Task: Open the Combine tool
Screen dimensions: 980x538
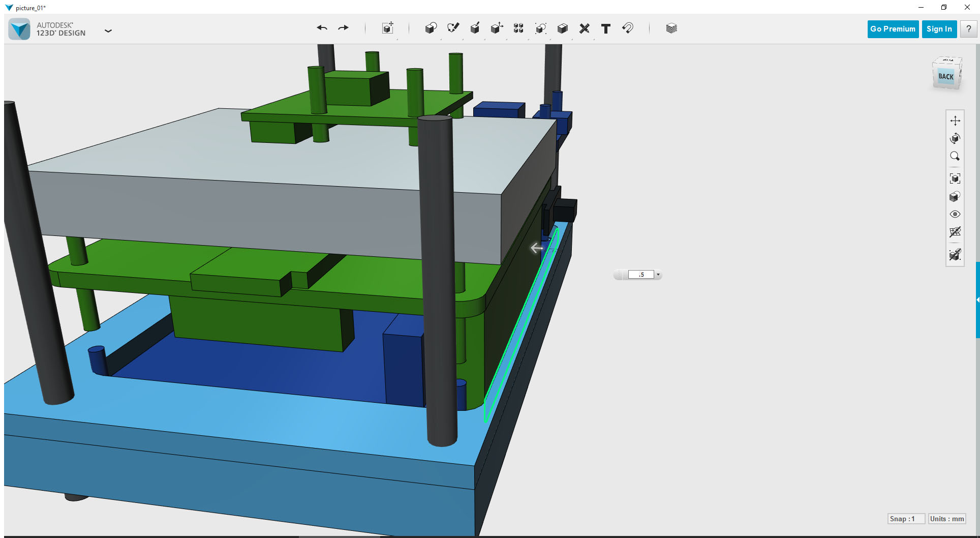Action: [x=563, y=28]
